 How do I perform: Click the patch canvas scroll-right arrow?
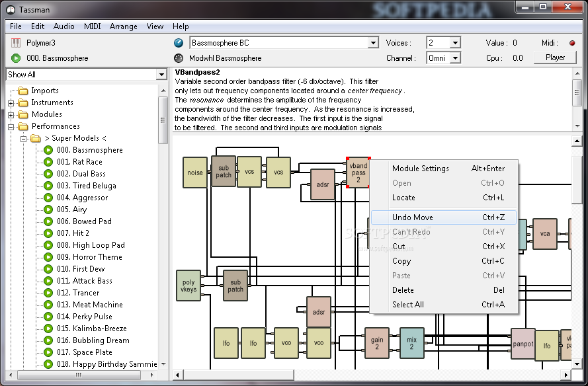tap(566, 375)
